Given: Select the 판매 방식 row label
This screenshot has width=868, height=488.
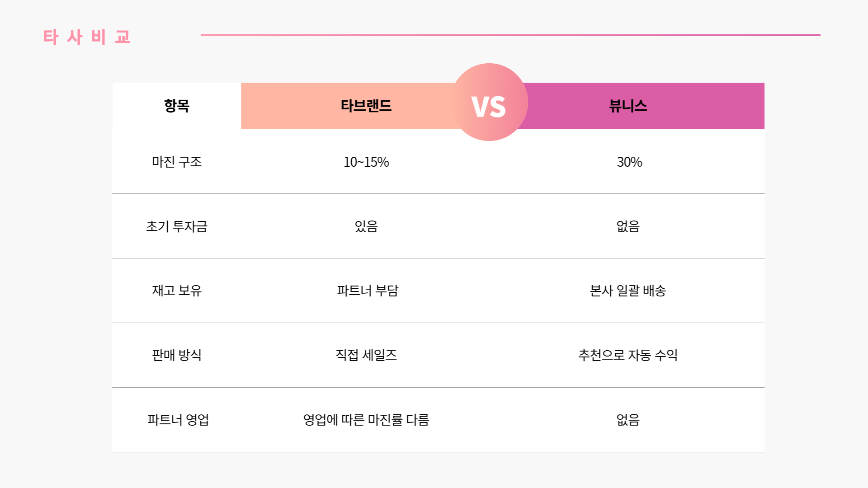Looking at the screenshot, I should (x=177, y=355).
